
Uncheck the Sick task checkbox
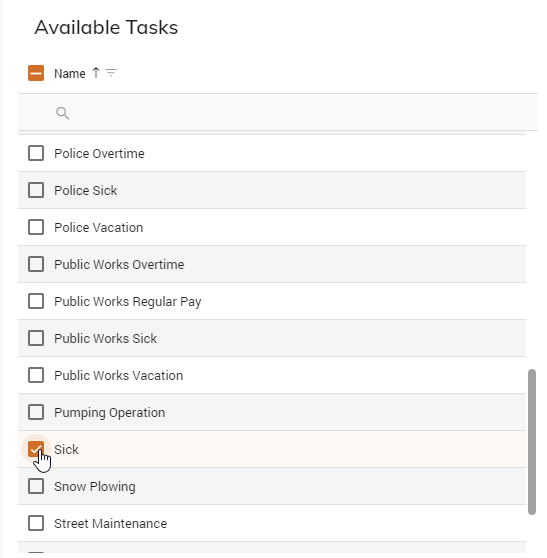[x=36, y=449]
